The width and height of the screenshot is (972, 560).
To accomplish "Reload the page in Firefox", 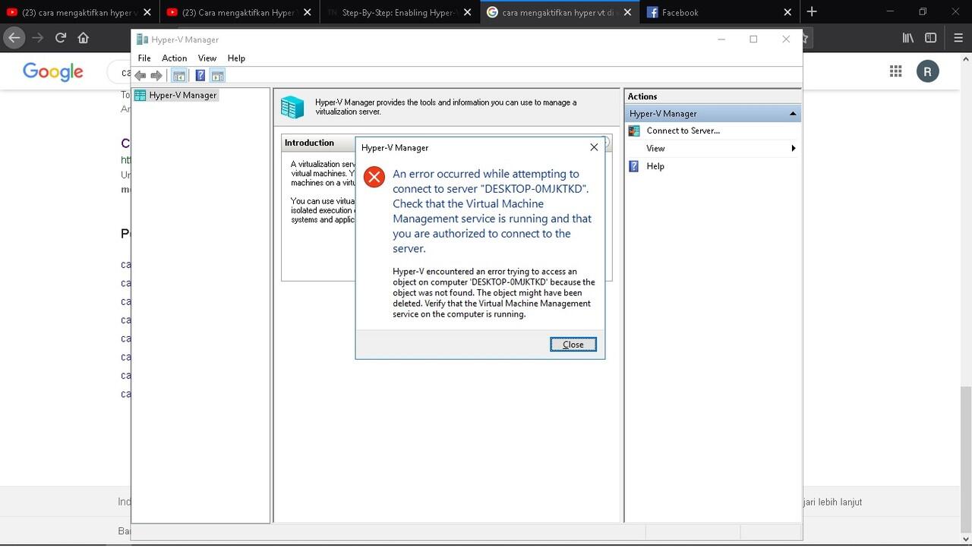I will pyautogui.click(x=61, y=37).
